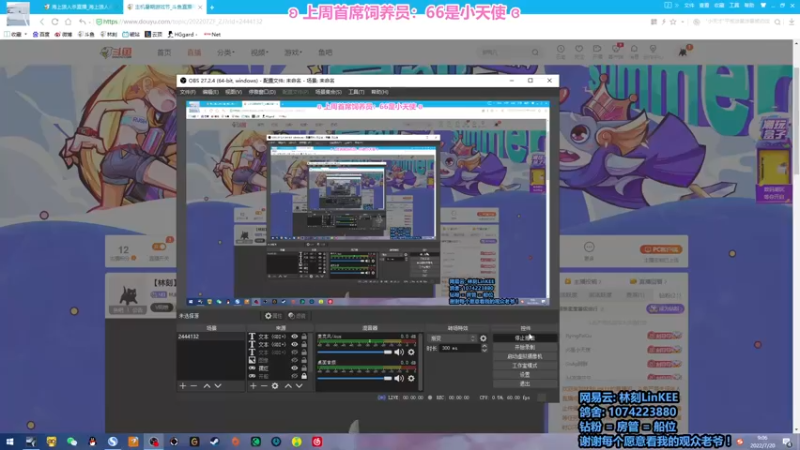Expand Douyu 分类 navigation dropdown
The height and width of the screenshot is (450, 800).
(x=226, y=52)
